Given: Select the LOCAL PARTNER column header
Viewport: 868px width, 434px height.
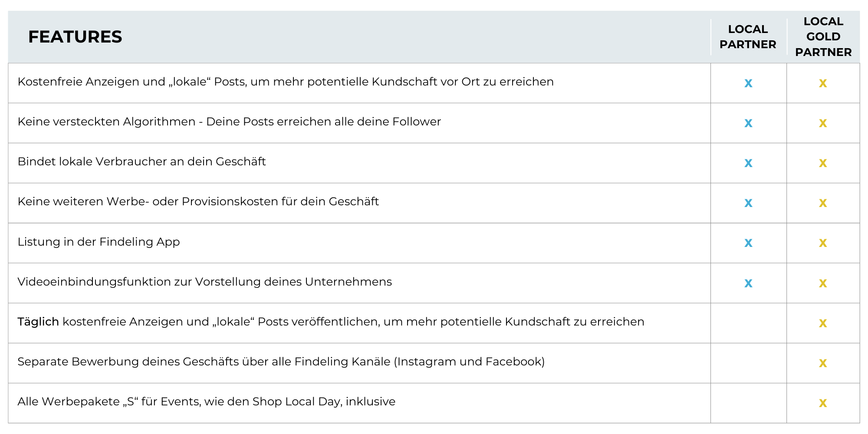Looking at the screenshot, I should [748, 37].
